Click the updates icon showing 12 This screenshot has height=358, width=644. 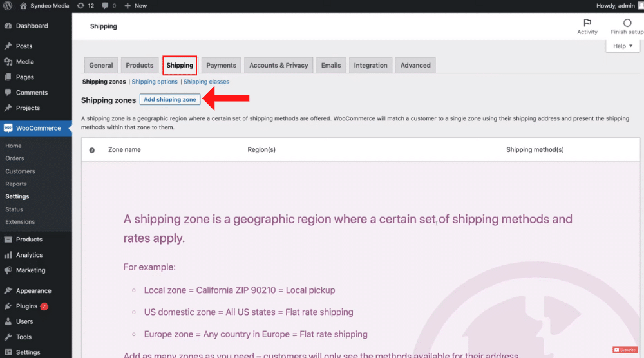pyautogui.click(x=80, y=6)
